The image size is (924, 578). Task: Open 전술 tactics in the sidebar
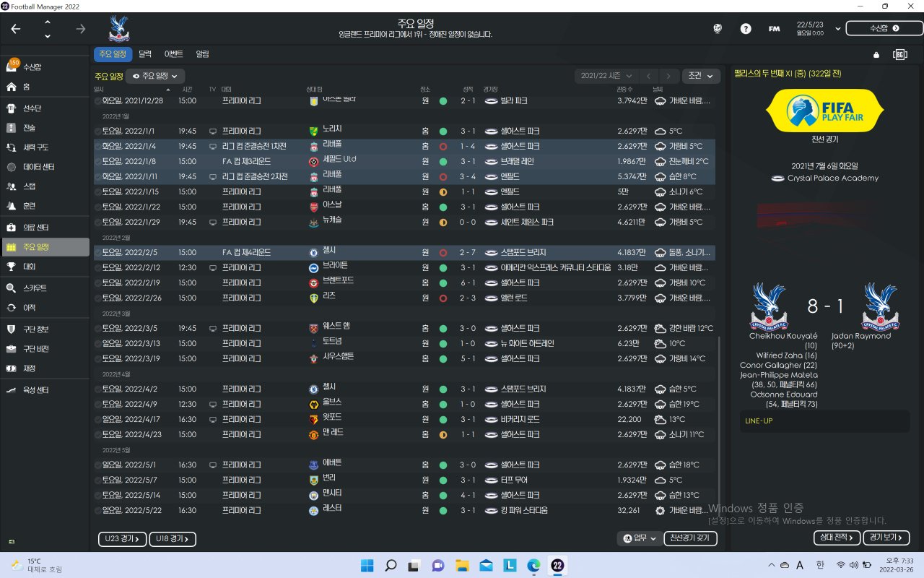45,128
